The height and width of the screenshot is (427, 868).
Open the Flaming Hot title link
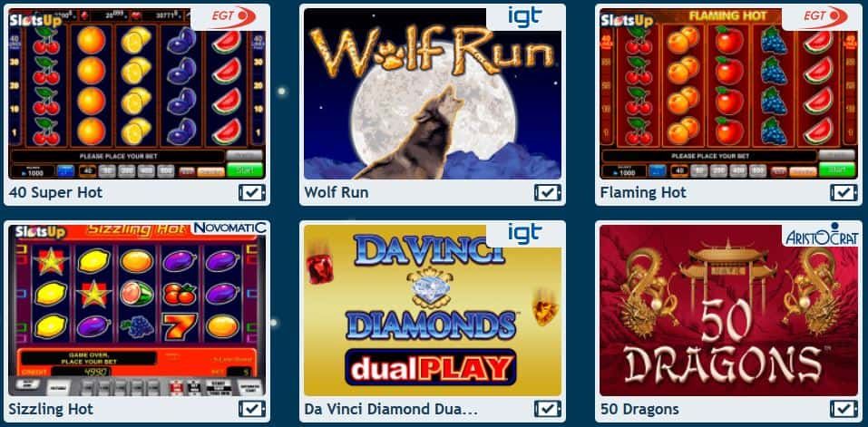643,193
